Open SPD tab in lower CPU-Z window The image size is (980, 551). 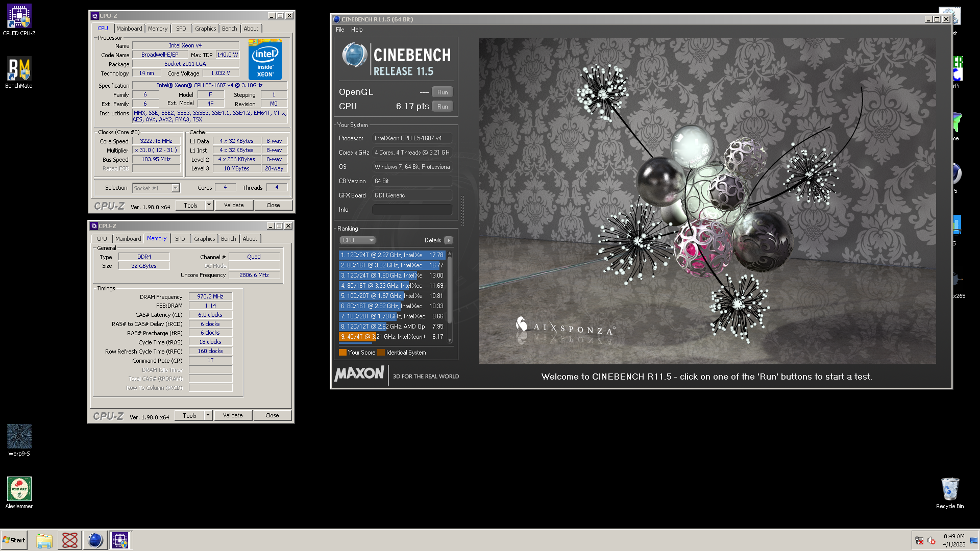point(180,239)
